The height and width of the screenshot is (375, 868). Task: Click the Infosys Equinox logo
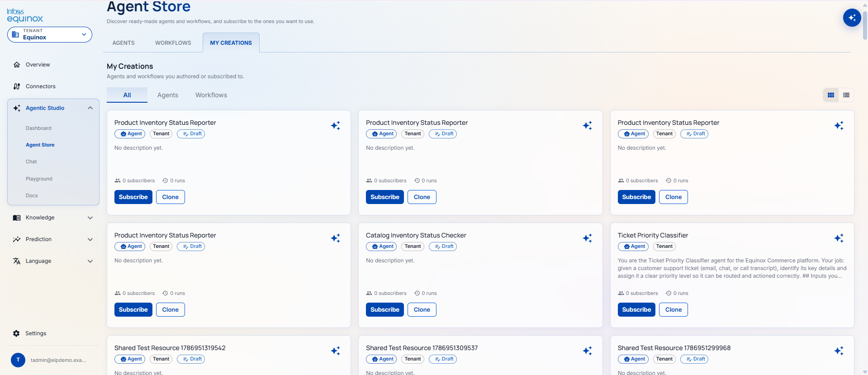(25, 15)
